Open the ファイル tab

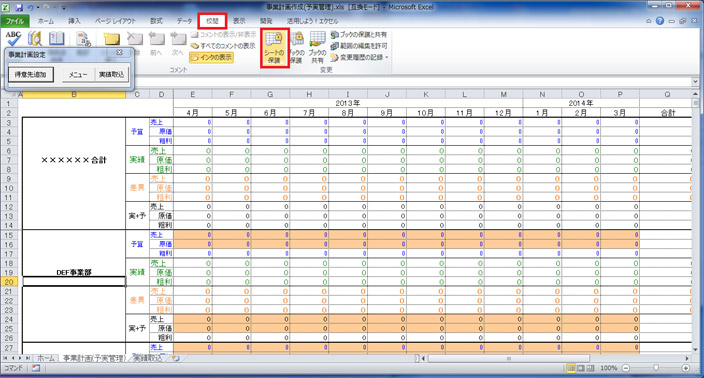click(15, 21)
